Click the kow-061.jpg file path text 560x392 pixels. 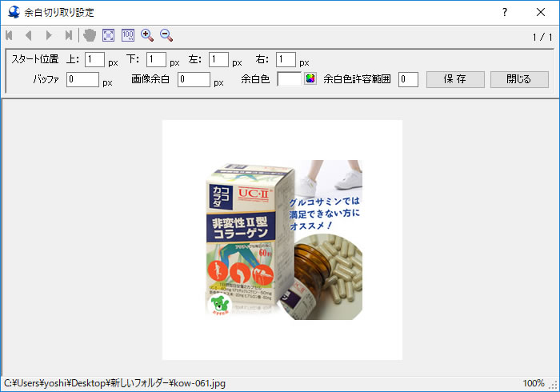click(114, 383)
